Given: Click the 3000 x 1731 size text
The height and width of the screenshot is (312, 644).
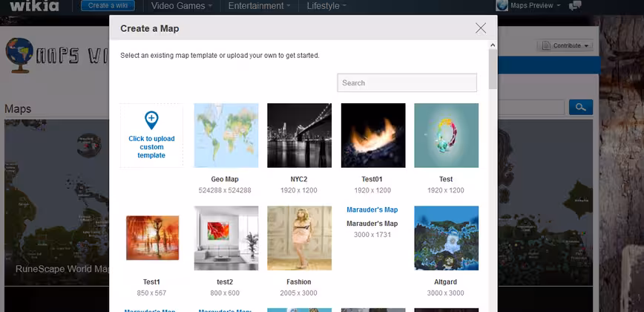Looking at the screenshot, I should pos(372,235).
